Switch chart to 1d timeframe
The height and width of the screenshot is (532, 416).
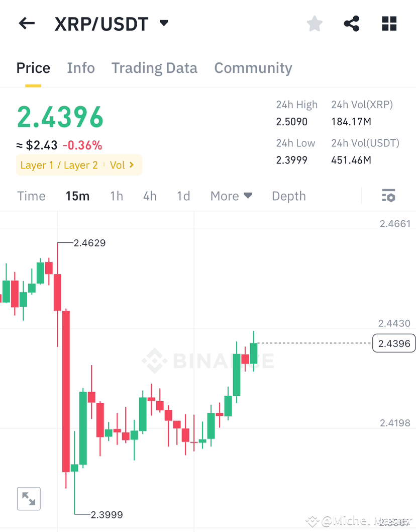pyautogui.click(x=183, y=196)
